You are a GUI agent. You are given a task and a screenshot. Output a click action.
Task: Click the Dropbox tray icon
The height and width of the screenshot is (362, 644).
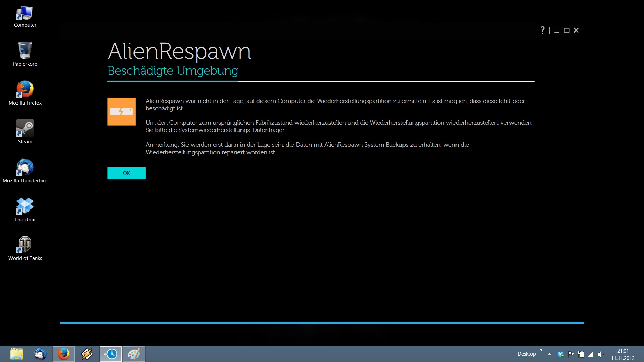[x=560, y=354]
